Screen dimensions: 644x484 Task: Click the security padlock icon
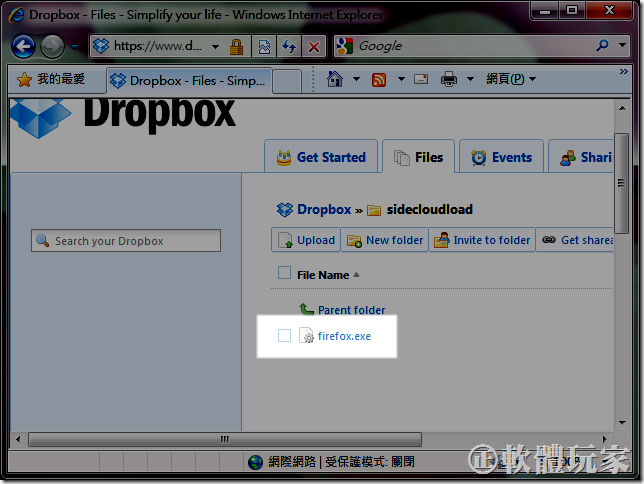coord(236,46)
